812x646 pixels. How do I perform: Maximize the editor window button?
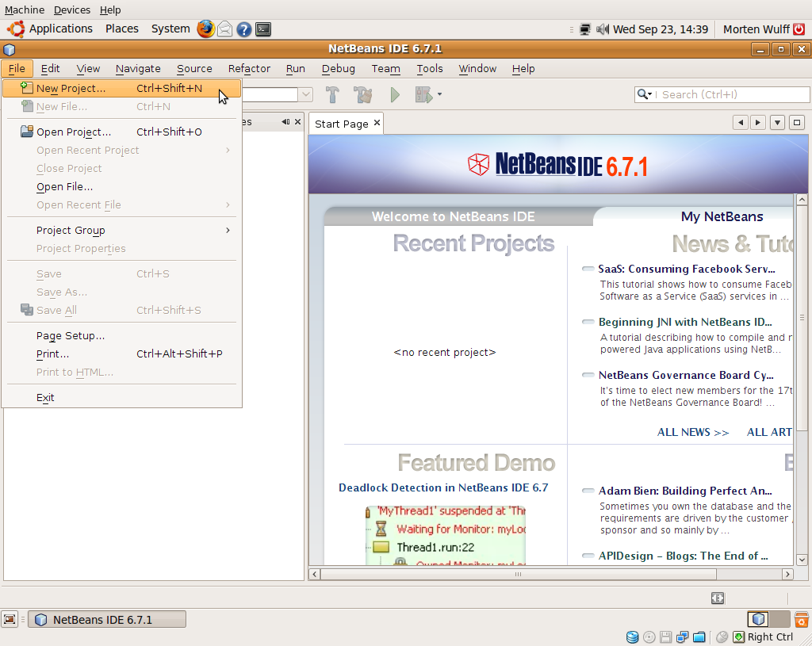point(797,123)
